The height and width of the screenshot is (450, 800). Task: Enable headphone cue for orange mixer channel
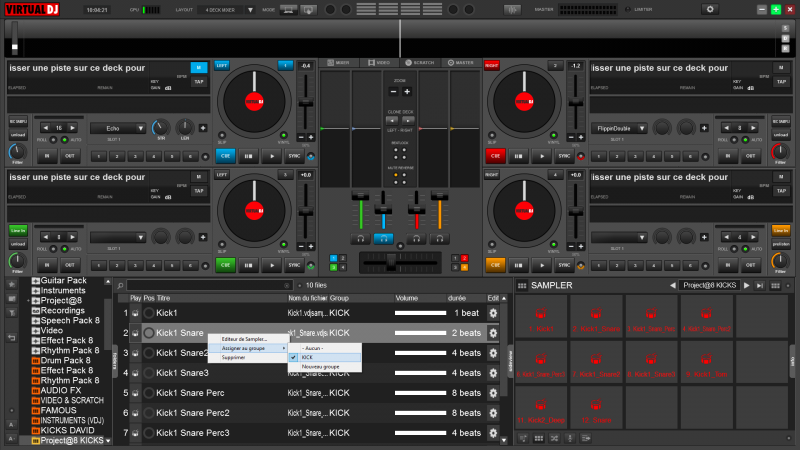coord(439,238)
